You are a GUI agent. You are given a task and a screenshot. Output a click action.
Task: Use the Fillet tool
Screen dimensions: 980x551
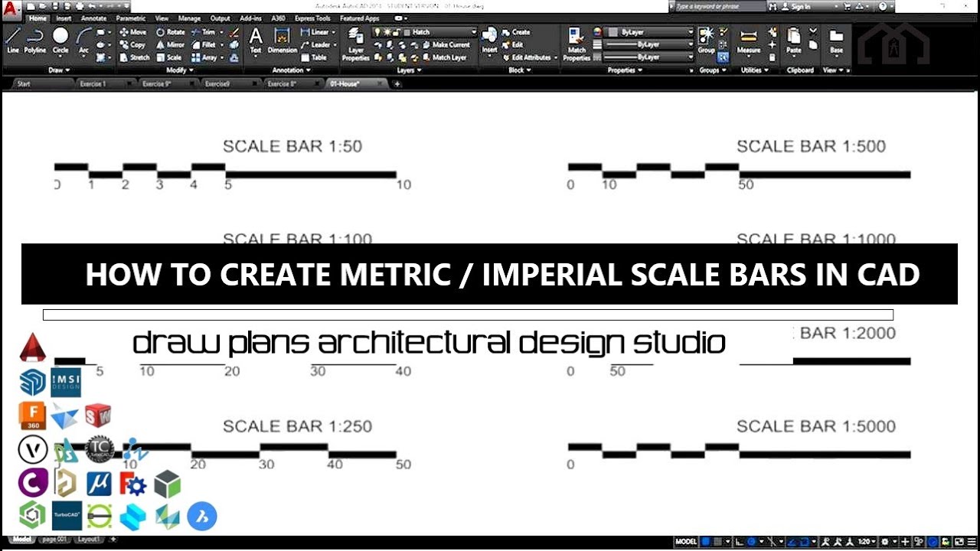point(204,44)
